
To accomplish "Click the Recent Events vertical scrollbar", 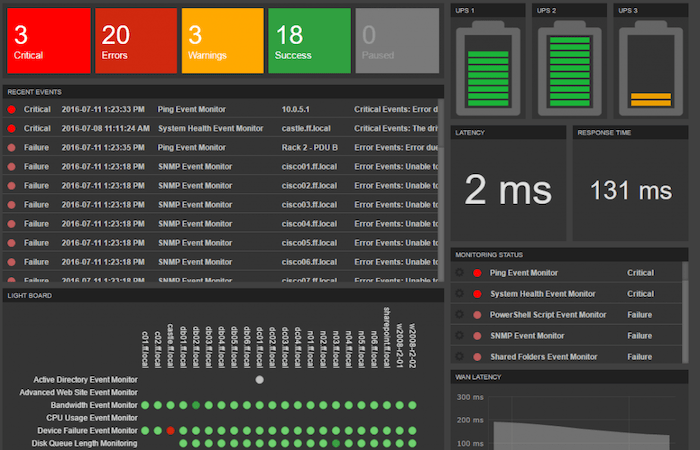I will [x=441, y=190].
